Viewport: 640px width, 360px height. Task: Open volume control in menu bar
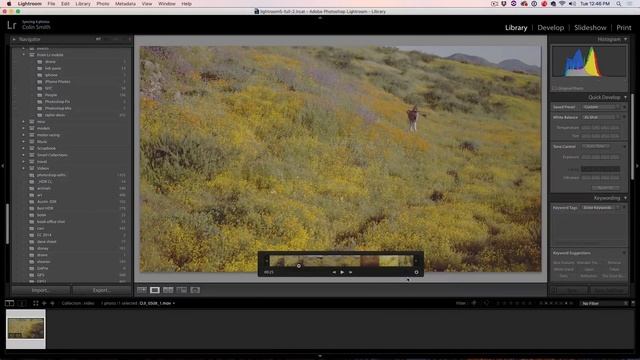tap(572, 4)
